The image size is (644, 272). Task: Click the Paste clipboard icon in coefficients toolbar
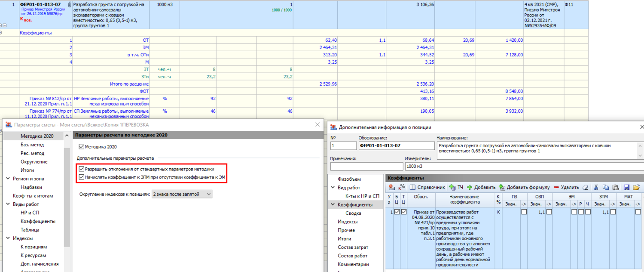tap(615, 187)
